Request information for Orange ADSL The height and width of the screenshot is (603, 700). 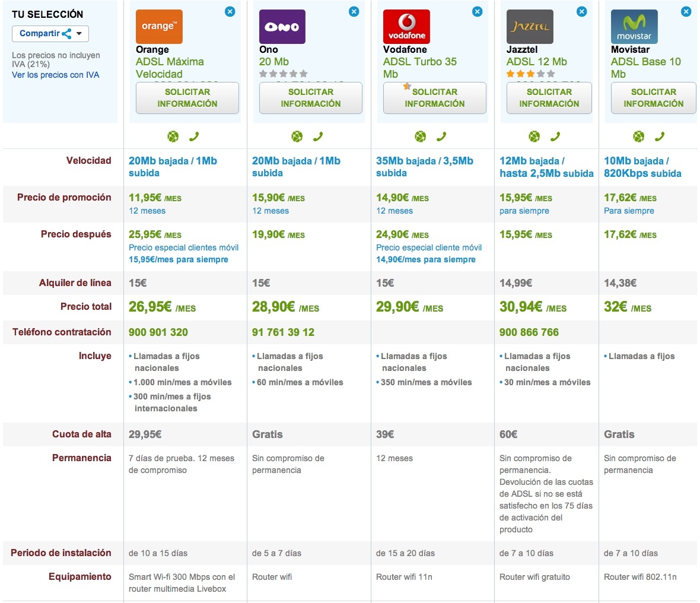tap(187, 98)
